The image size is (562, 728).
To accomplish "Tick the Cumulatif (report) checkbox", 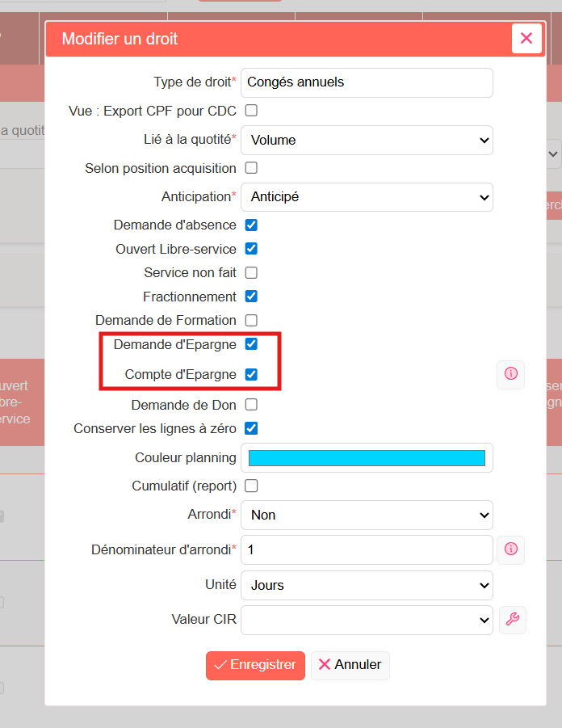I will [x=251, y=486].
